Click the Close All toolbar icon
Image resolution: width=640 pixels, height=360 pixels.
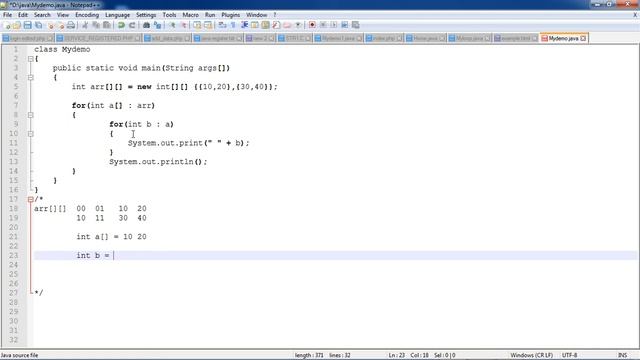[61, 25]
